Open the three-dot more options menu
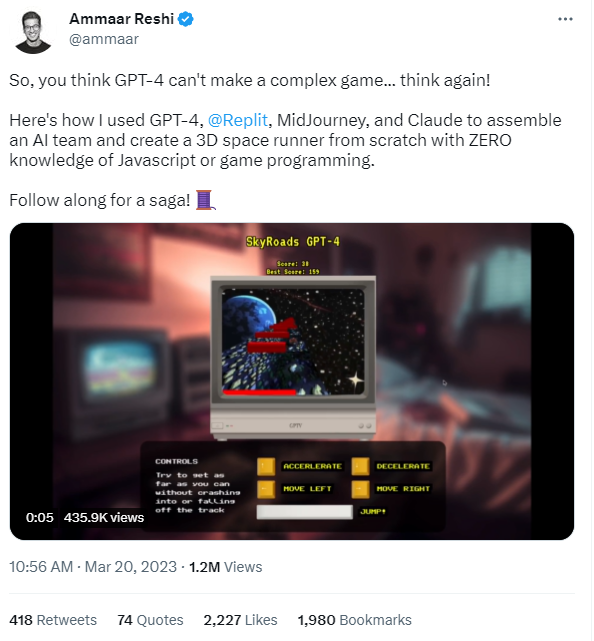594x641 pixels. click(x=565, y=19)
